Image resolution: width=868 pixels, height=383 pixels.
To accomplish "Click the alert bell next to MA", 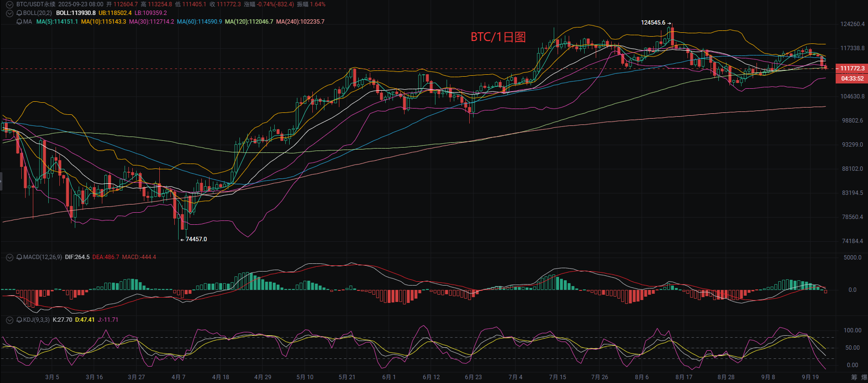I will click(19, 22).
